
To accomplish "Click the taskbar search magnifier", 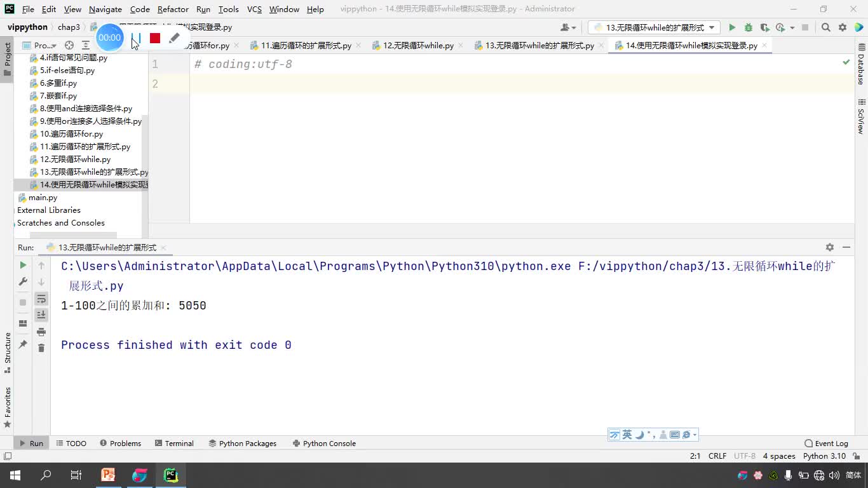I will [46, 475].
